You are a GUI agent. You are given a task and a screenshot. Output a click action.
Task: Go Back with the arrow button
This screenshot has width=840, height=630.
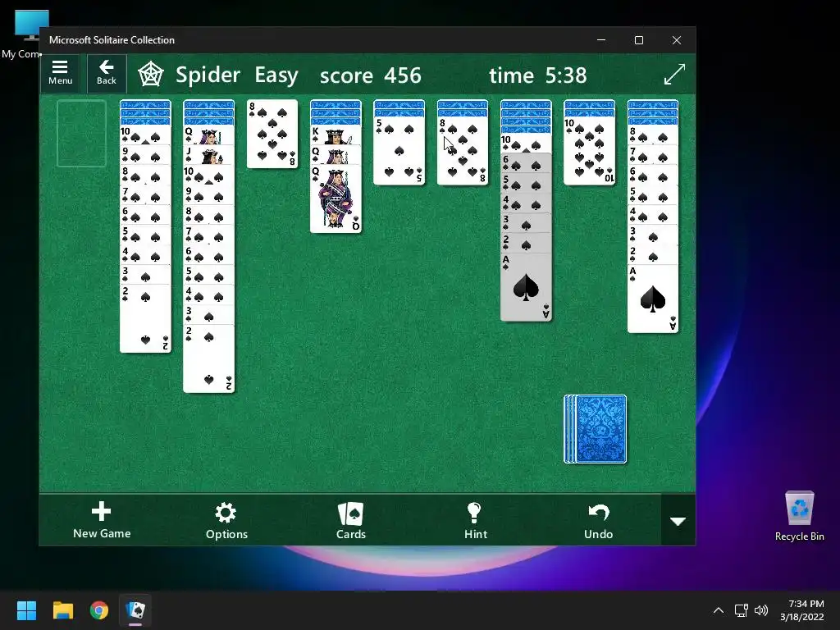[106, 73]
